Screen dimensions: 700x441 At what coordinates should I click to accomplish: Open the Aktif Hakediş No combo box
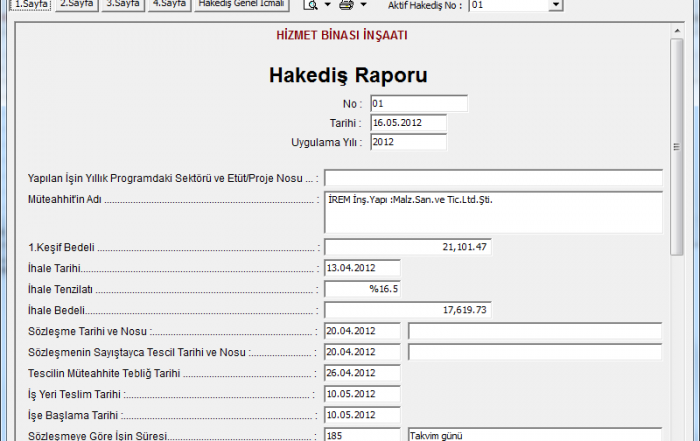pyautogui.click(x=556, y=5)
